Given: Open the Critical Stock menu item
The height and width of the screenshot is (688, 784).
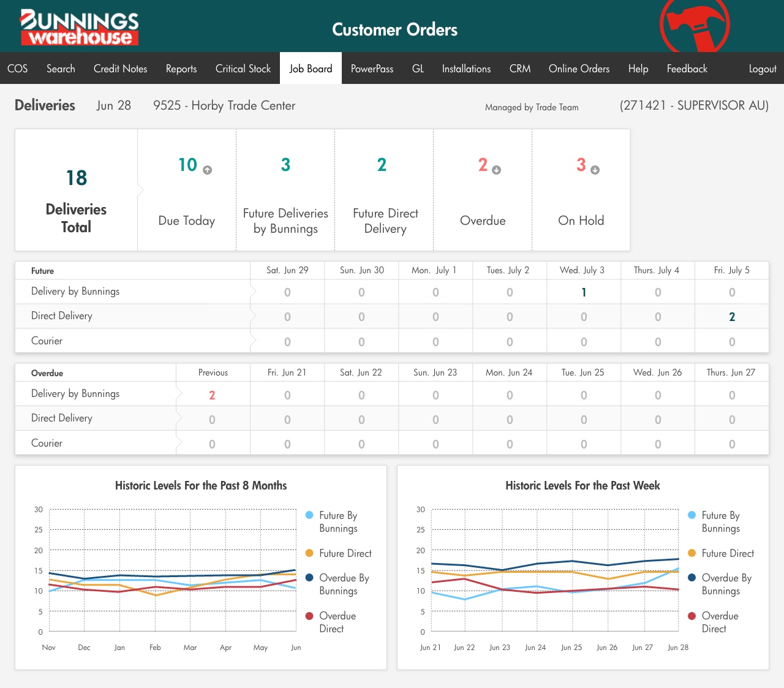Looking at the screenshot, I should pos(243,69).
